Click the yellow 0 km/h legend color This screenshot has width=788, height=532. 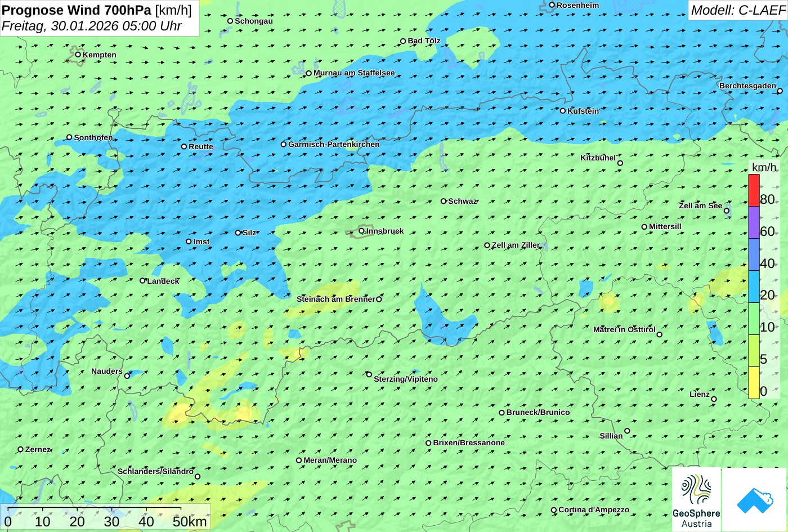[x=754, y=383]
